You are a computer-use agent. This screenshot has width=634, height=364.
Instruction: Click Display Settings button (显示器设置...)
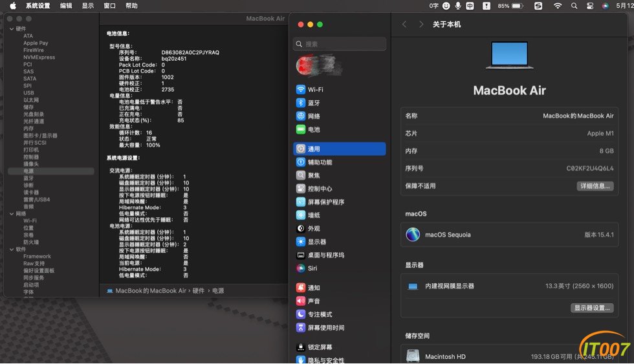pos(592,308)
